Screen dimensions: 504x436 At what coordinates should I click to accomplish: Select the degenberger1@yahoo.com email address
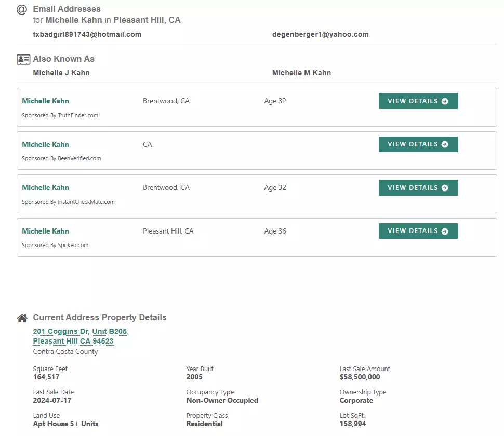coord(321,34)
